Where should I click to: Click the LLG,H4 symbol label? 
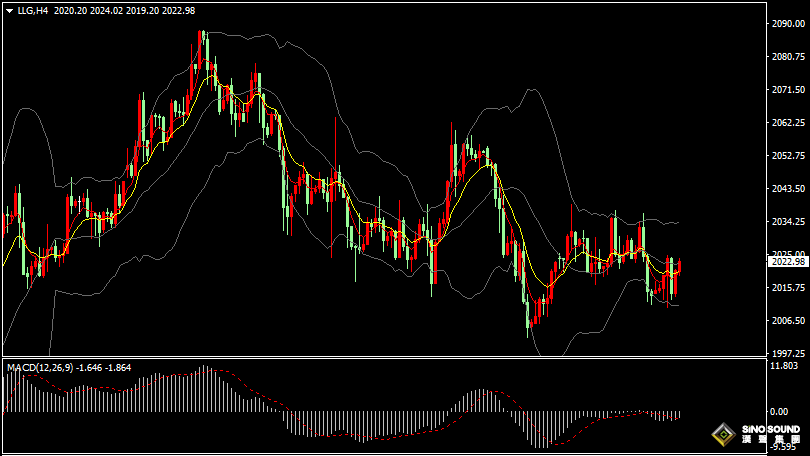point(33,10)
